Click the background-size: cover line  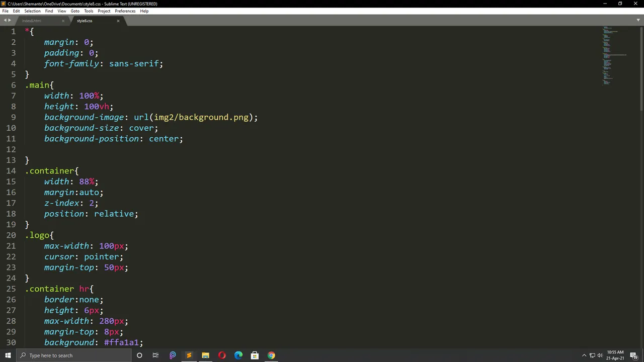(x=101, y=128)
